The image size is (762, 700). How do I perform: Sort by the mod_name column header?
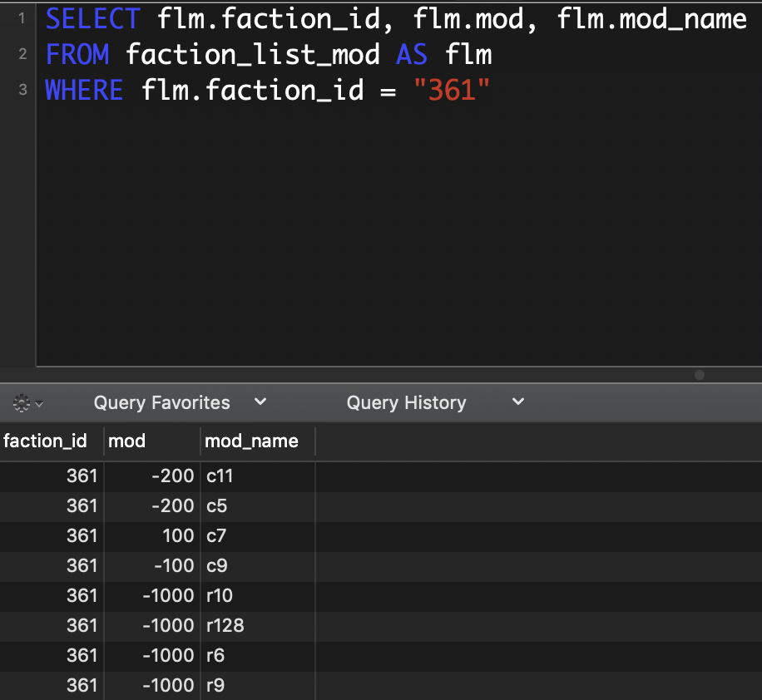(251, 441)
